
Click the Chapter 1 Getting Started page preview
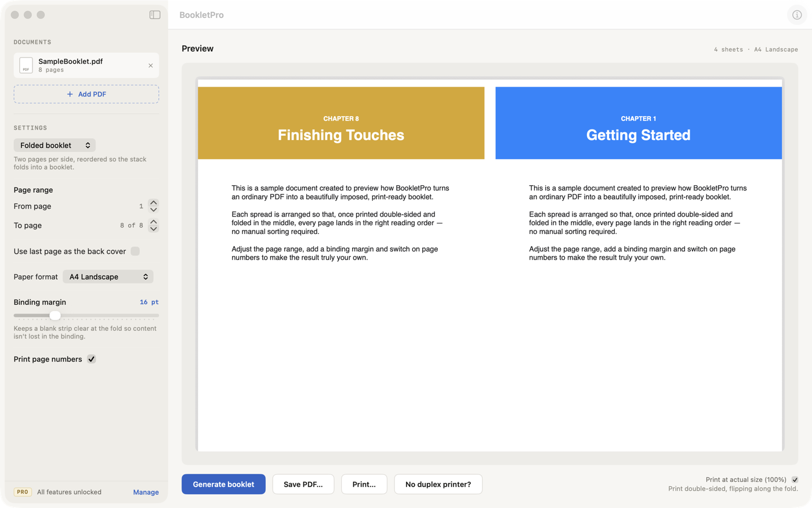click(639, 265)
